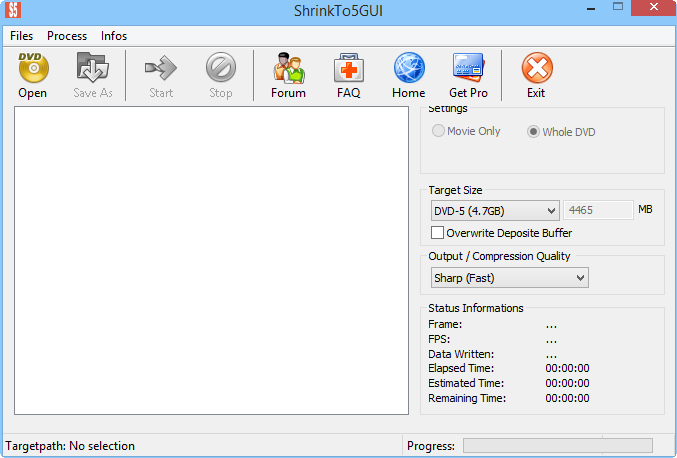Expand the DVD-5 (4.7GB) target size dropdown
Viewport: 677px width, 458px height.
click(494, 210)
